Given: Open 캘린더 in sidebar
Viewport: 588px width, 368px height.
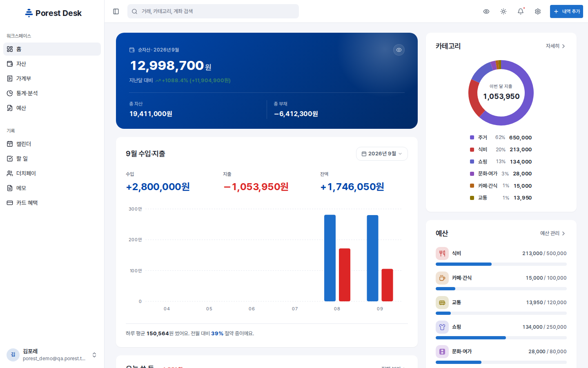Looking at the screenshot, I should coord(52,144).
